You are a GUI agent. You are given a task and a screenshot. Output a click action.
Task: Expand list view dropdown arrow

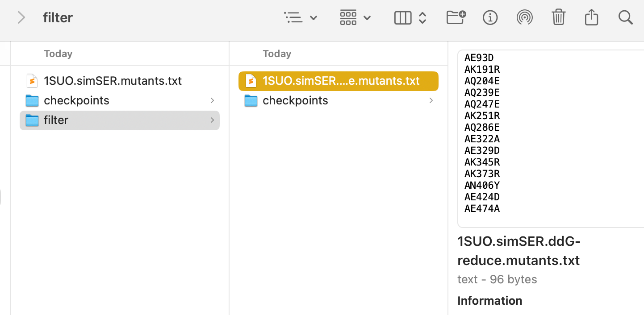[314, 18]
